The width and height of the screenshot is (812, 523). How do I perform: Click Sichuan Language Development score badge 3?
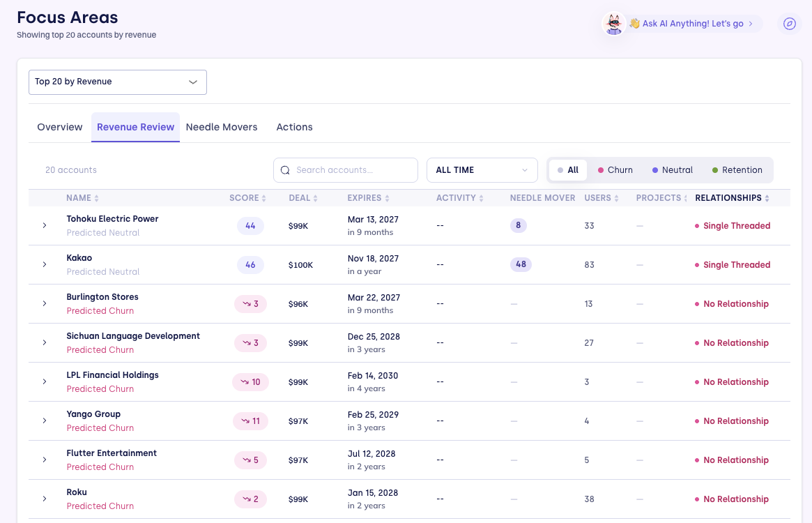click(251, 343)
